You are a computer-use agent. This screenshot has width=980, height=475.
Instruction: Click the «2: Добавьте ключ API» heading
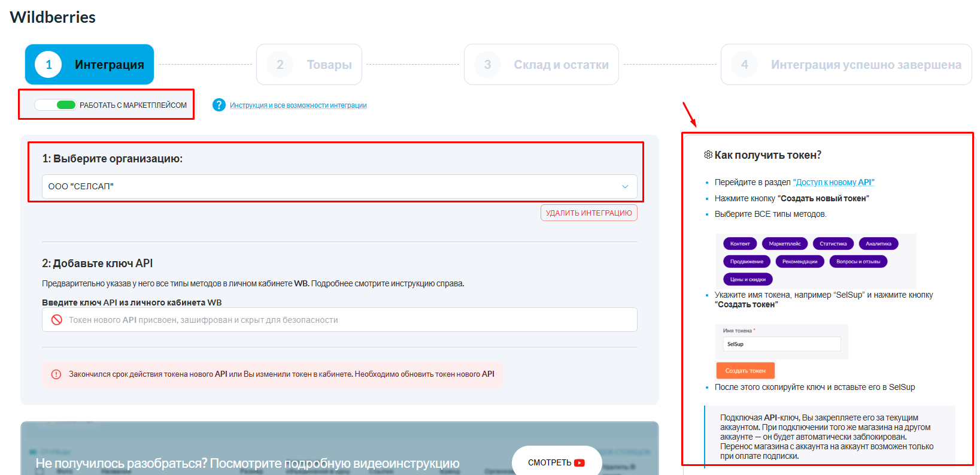click(98, 264)
